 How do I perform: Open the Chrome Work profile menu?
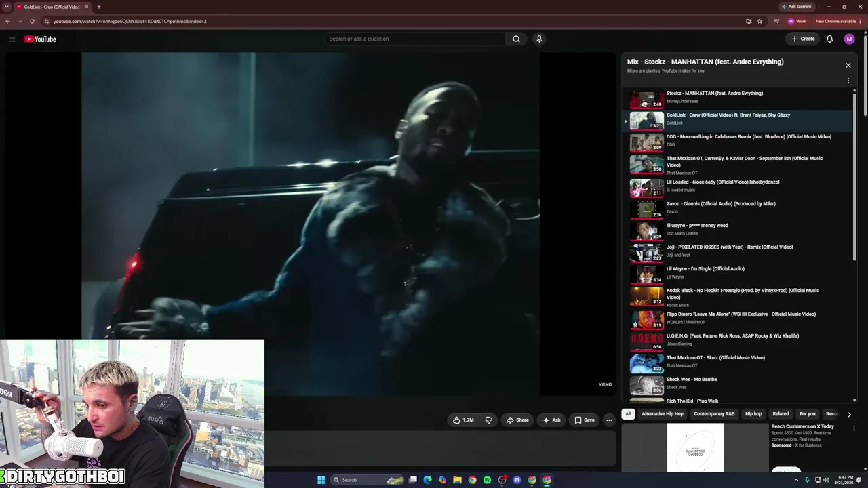(797, 21)
